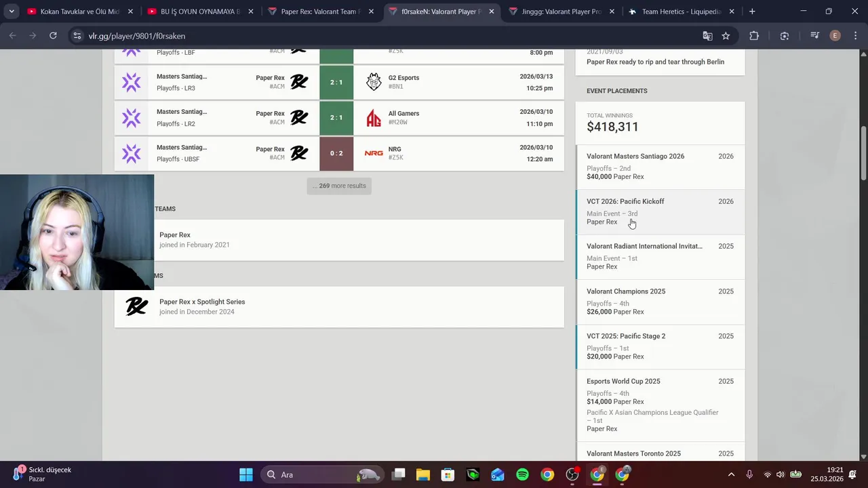
Task: Click the Paper Rex x Spotlight Series logo
Action: [x=136, y=306]
